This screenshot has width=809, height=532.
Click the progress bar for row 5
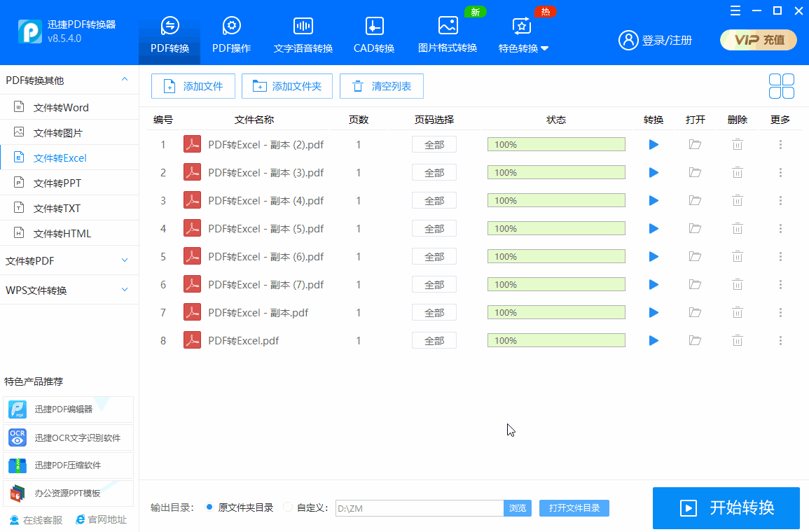point(556,256)
